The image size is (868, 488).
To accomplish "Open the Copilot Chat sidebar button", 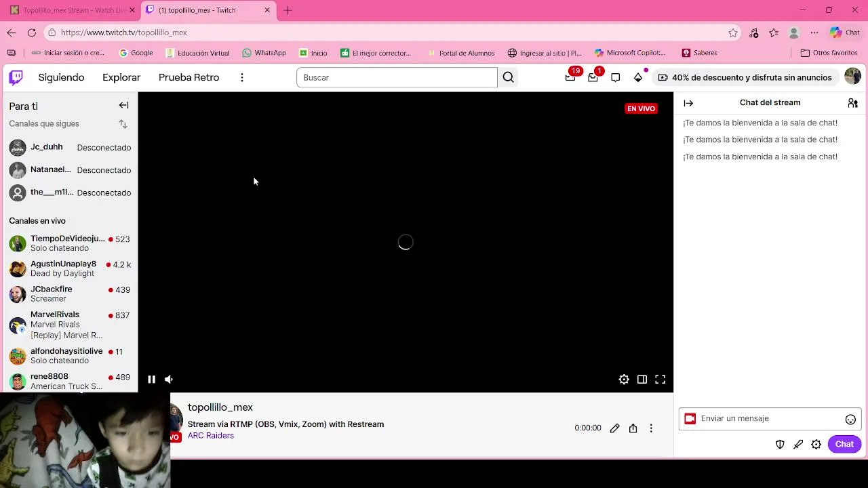I will [x=845, y=33].
